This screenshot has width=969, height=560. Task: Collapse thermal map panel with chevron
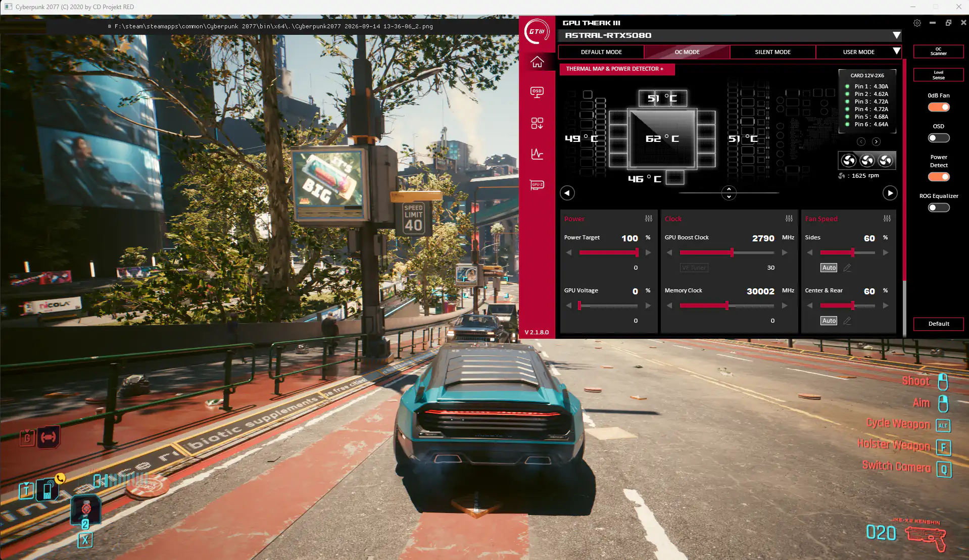tap(729, 193)
